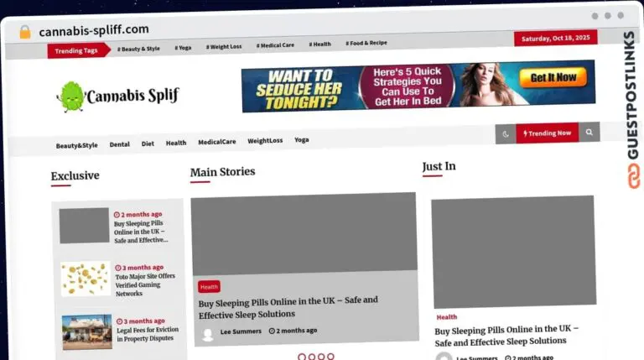Image resolution: width=644 pixels, height=360 pixels.
Task: Open the grey thumbnail for Sleeping Pills in Exclusive
Action: tap(84, 225)
